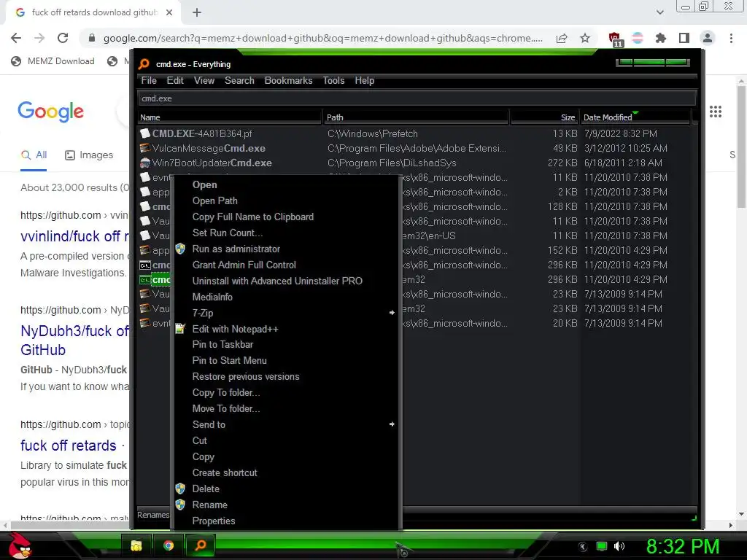Sort results by the Path column

(416, 117)
